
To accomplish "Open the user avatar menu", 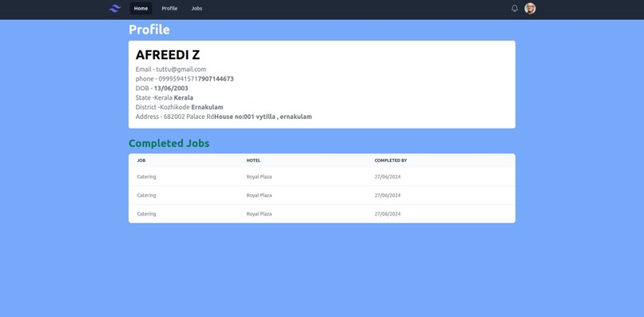I will (530, 8).
